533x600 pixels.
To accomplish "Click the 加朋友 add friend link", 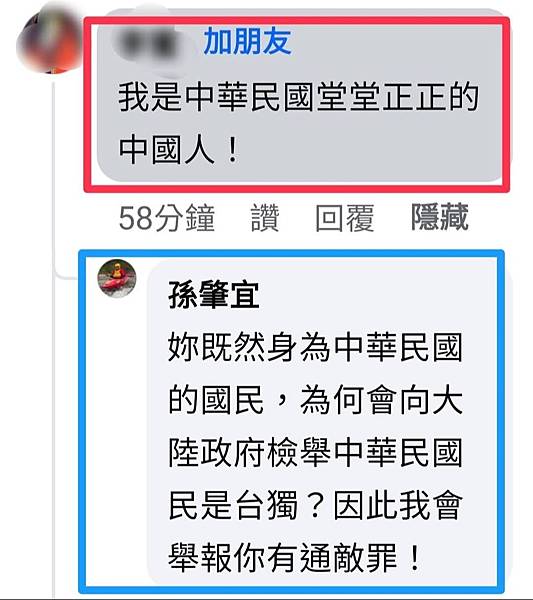I will pos(248,41).
